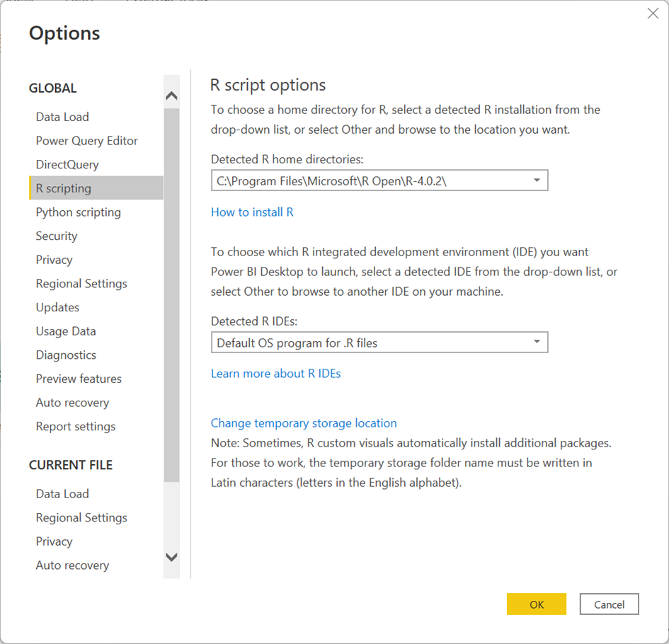
Task: Choose Global Regional Settings
Action: 81,284
